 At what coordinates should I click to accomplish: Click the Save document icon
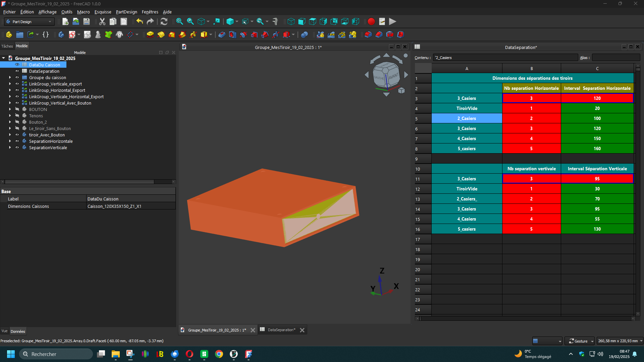[x=87, y=22]
